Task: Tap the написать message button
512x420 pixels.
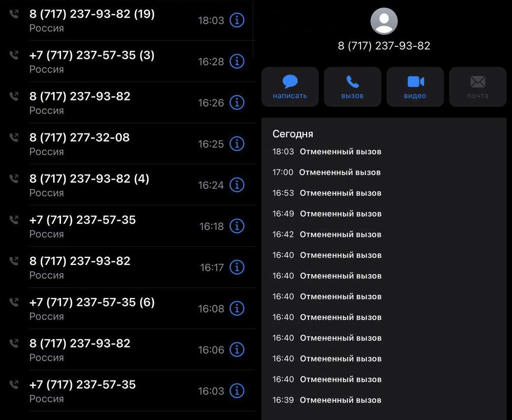Action: click(x=290, y=87)
